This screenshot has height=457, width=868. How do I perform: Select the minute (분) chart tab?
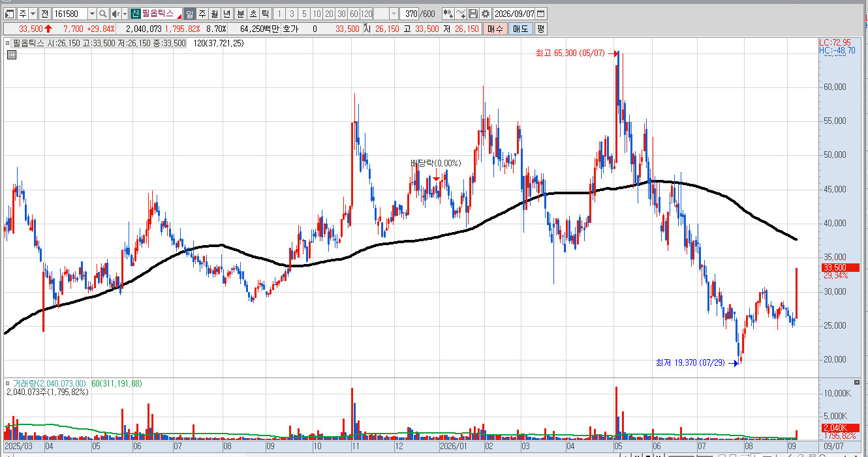click(x=240, y=14)
